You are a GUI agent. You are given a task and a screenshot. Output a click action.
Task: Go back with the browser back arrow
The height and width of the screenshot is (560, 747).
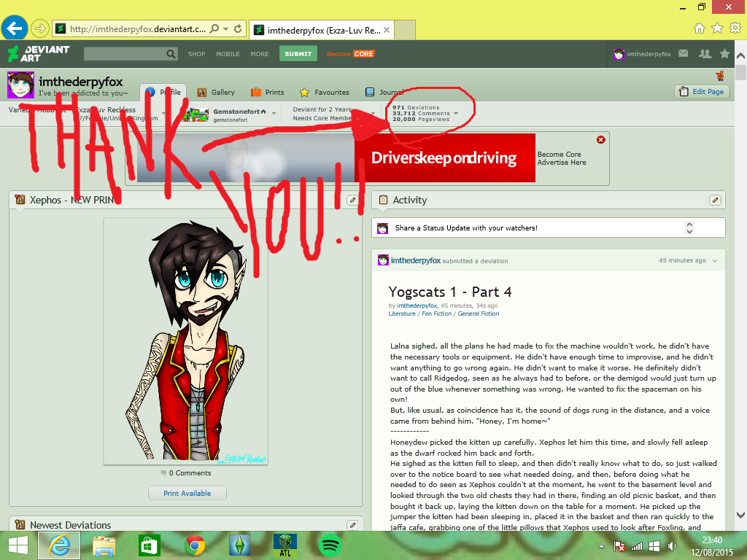(15, 28)
